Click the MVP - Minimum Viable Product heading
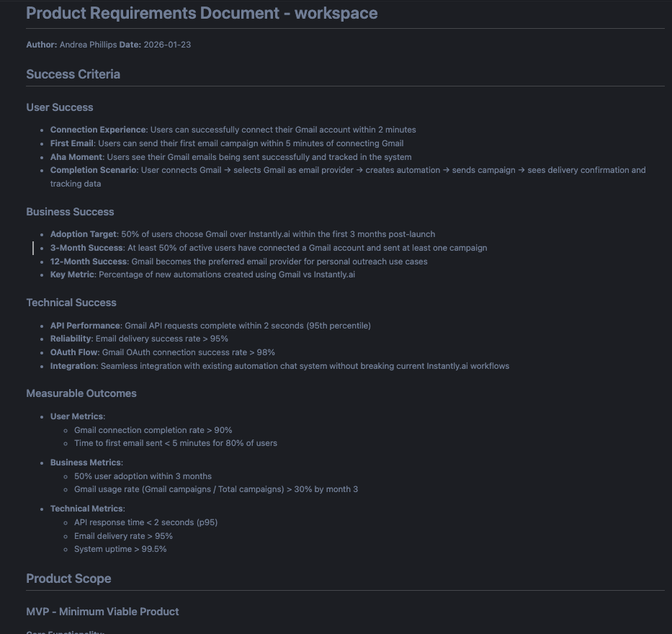 (102, 612)
